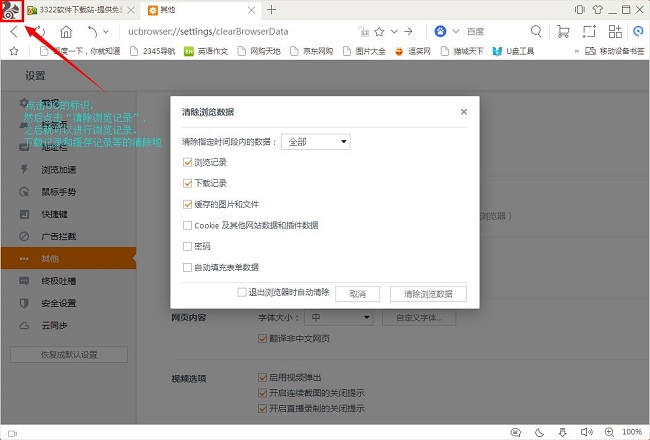This screenshot has width=650, height=440.
Task: Open the time range dropdown showing 全部
Action: pos(315,142)
